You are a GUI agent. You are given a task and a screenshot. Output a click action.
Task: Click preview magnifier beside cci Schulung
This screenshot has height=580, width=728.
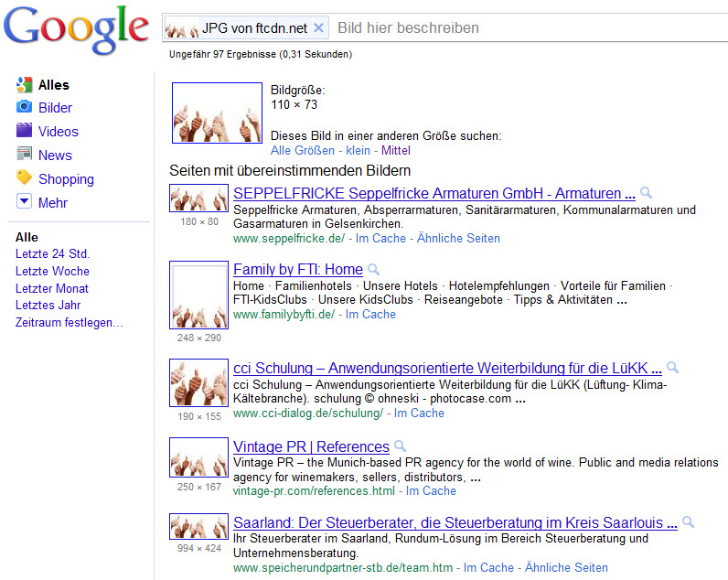pos(672,368)
